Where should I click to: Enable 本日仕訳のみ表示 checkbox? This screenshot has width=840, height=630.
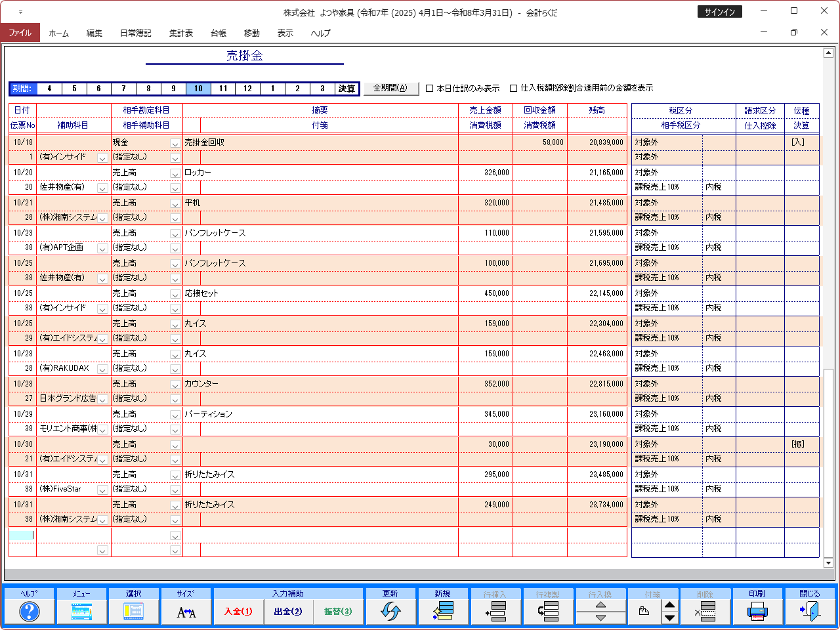pos(430,89)
